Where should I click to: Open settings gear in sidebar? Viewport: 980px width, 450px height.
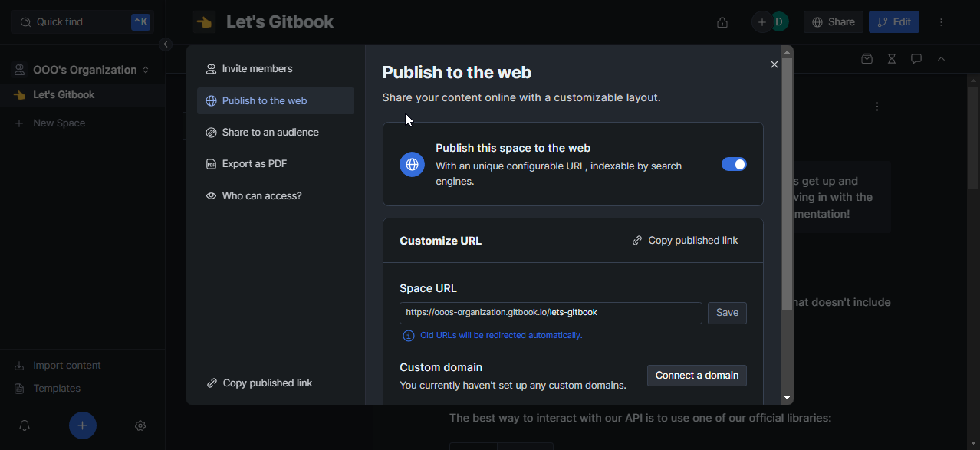[x=140, y=425]
